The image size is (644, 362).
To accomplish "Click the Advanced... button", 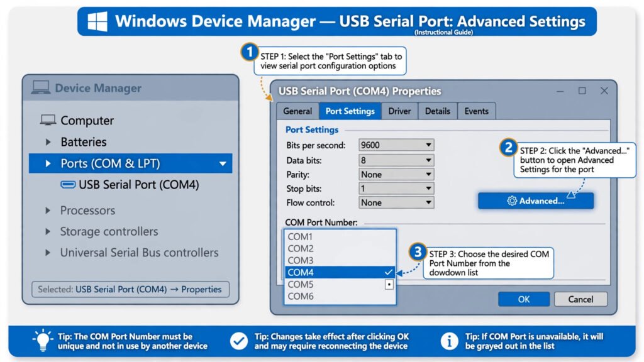I will [x=536, y=200].
